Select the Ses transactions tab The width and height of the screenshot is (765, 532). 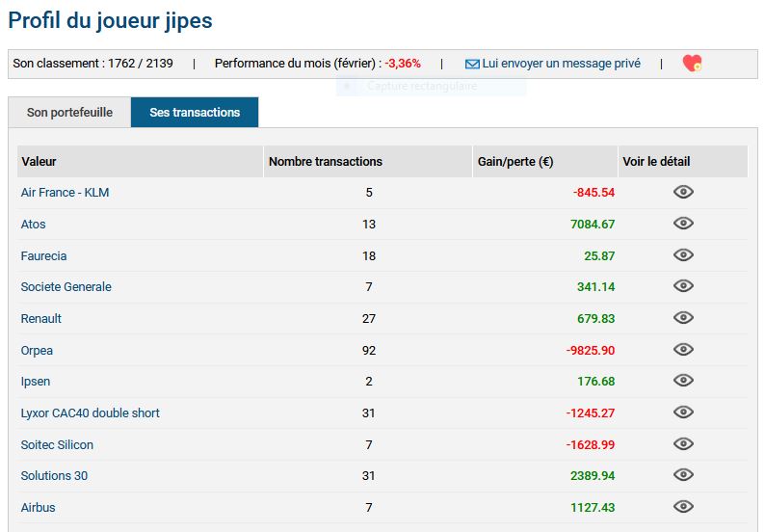[195, 112]
